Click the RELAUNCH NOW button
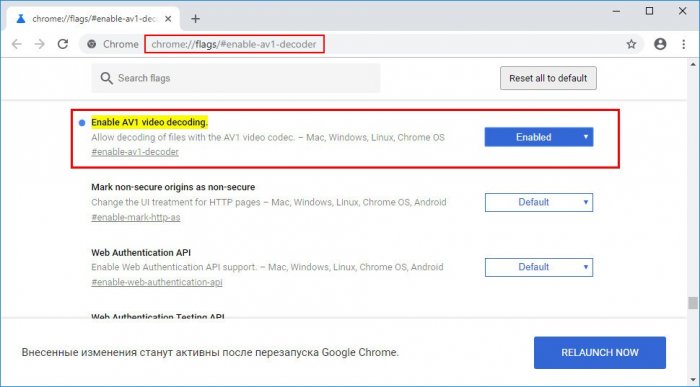Viewport: 700px width, 387px height. pos(600,353)
